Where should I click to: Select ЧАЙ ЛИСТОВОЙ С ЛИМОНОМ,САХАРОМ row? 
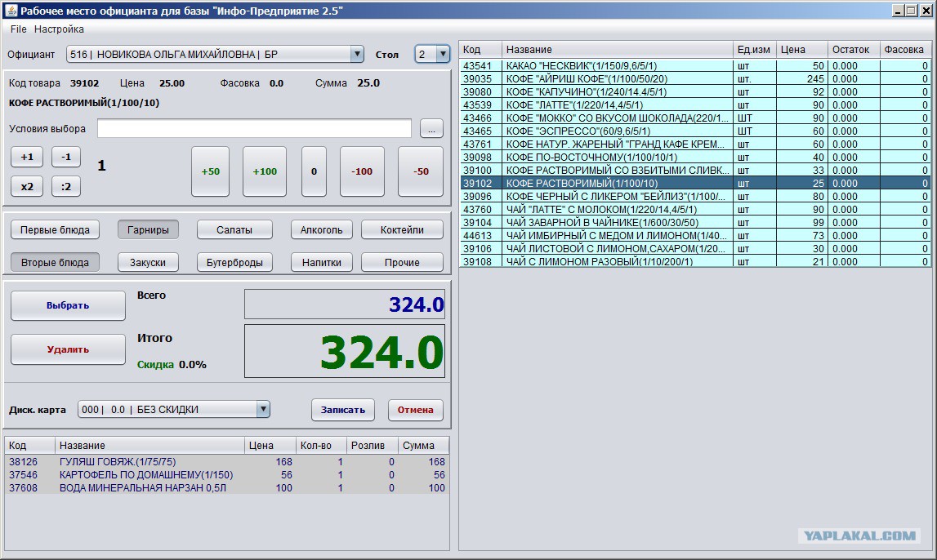point(695,249)
